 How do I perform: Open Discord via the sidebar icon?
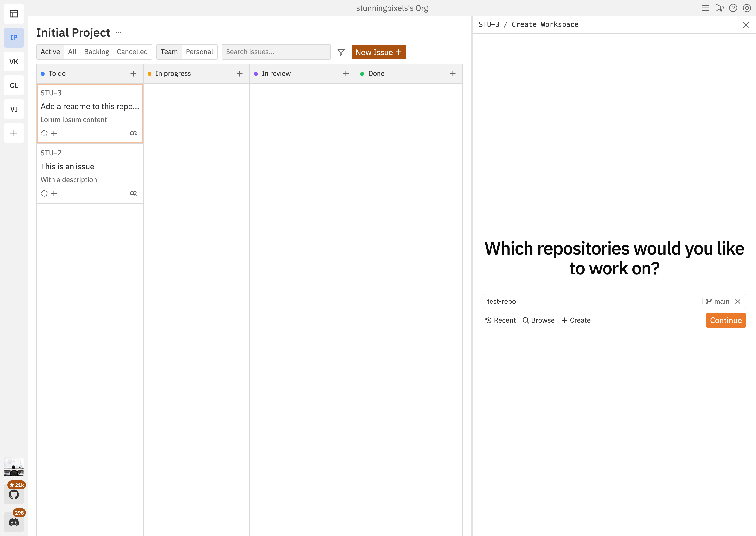point(14,522)
